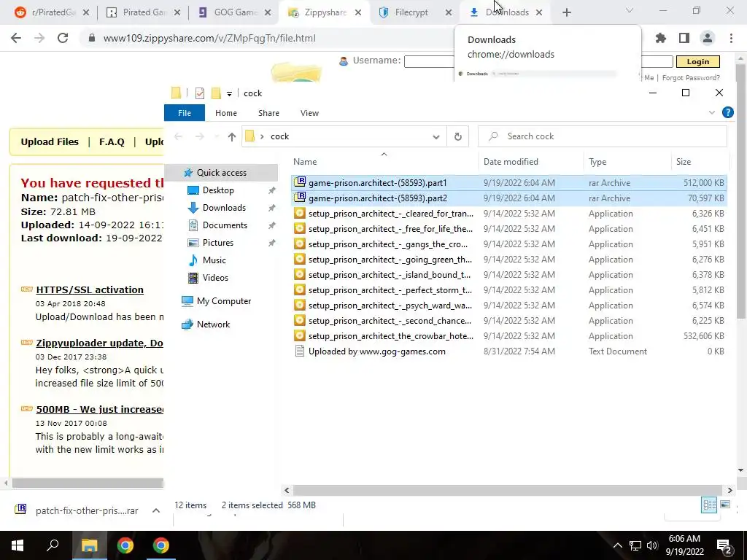Open Windows Start menu
Screen dimensions: 747x560
pos(18,545)
